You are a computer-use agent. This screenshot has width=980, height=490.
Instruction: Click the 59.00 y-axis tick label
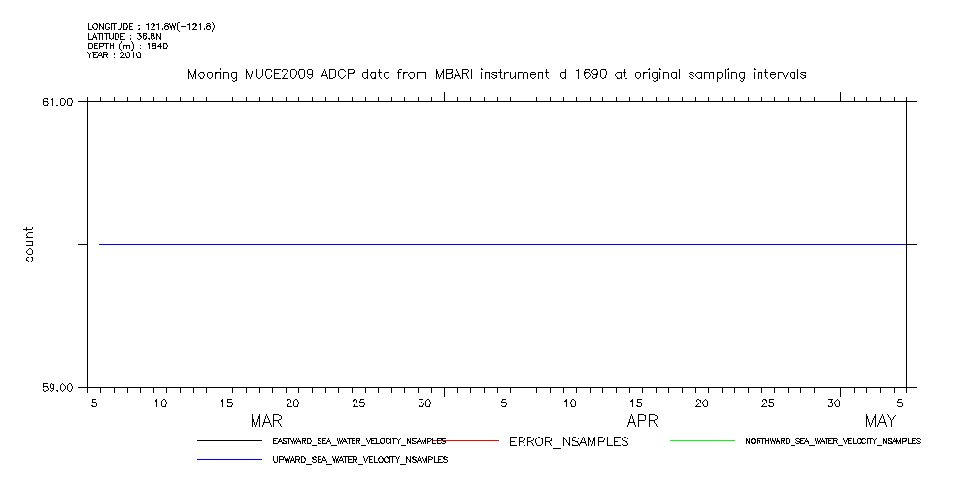pos(59,387)
